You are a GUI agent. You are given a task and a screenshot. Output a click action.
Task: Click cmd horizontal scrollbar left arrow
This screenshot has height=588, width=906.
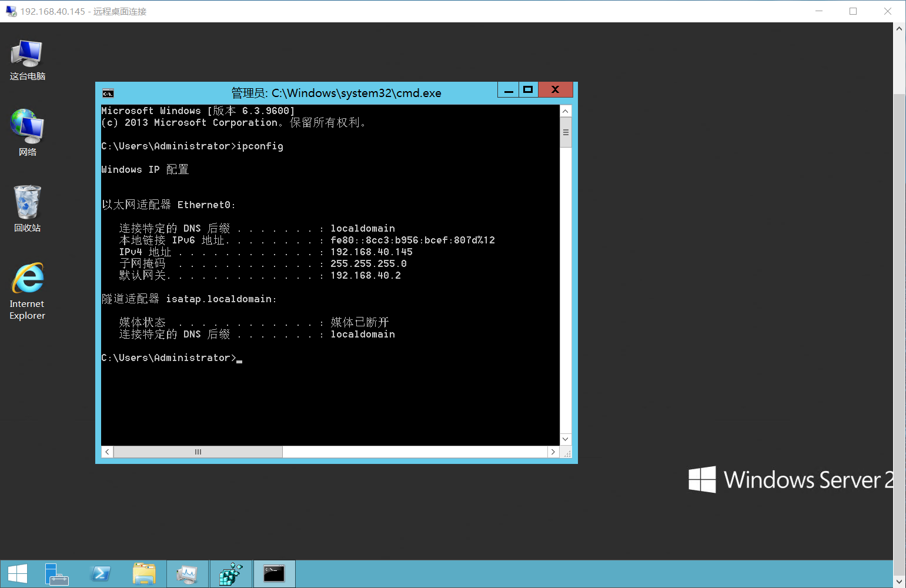(x=107, y=452)
